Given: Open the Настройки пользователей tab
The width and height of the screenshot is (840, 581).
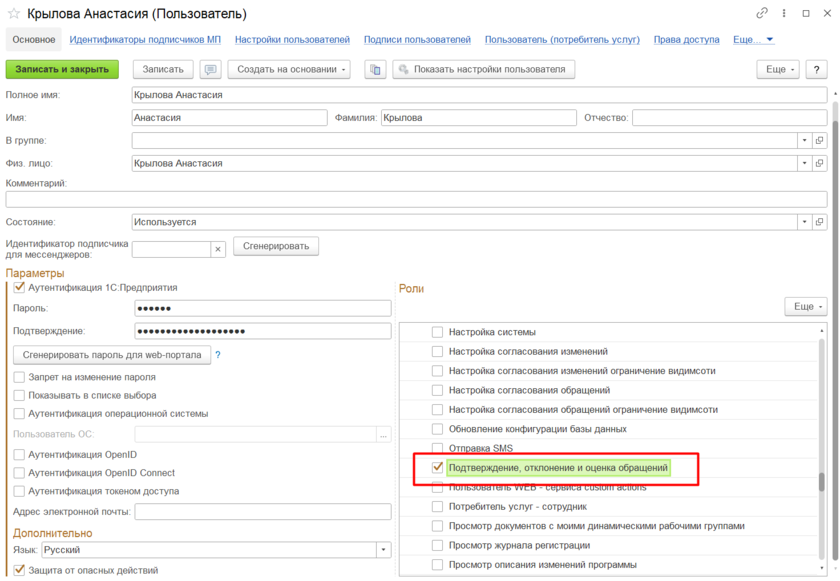Looking at the screenshot, I should (x=292, y=40).
